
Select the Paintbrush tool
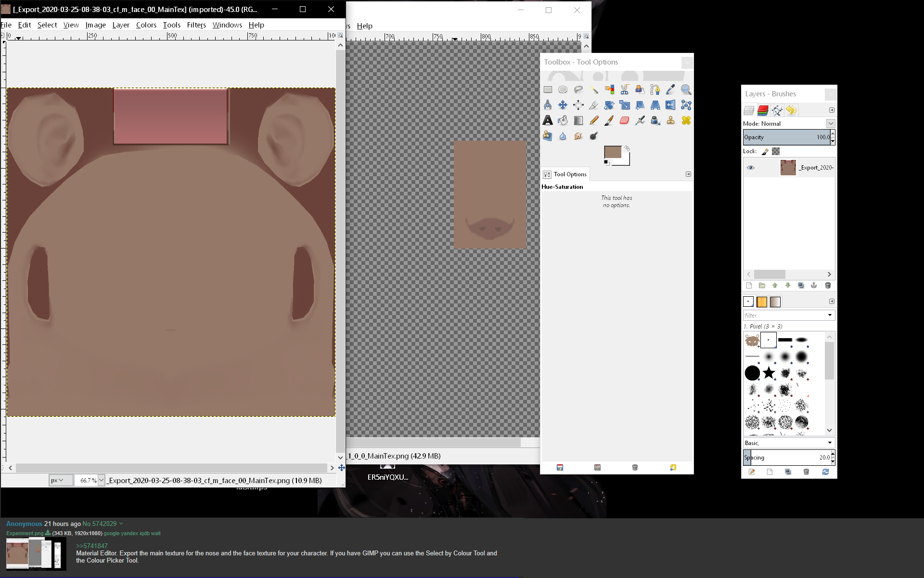click(x=609, y=120)
